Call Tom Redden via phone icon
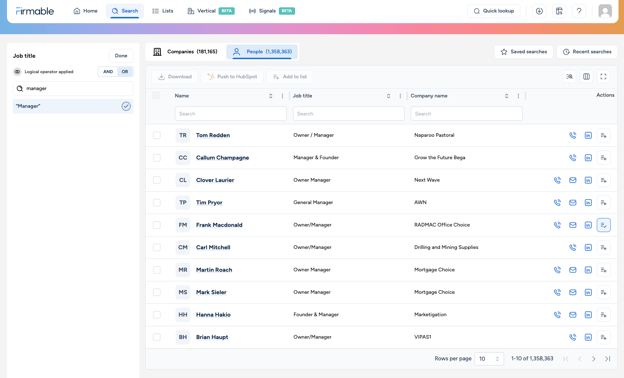The image size is (624, 378). point(573,135)
